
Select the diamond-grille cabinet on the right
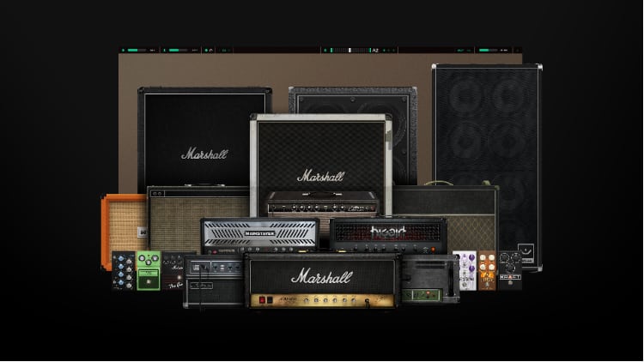(x=472, y=218)
